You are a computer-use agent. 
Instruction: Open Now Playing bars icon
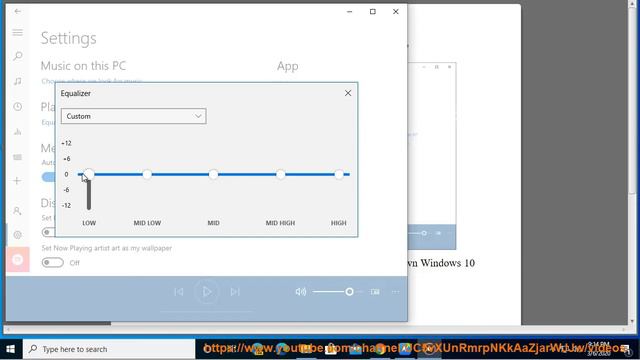click(18, 131)
